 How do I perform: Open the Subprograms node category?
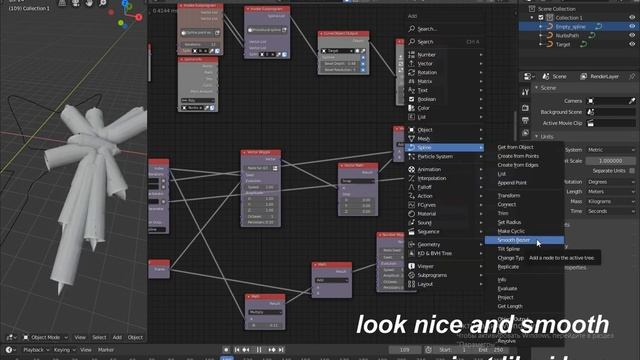(x=445, y=275)
